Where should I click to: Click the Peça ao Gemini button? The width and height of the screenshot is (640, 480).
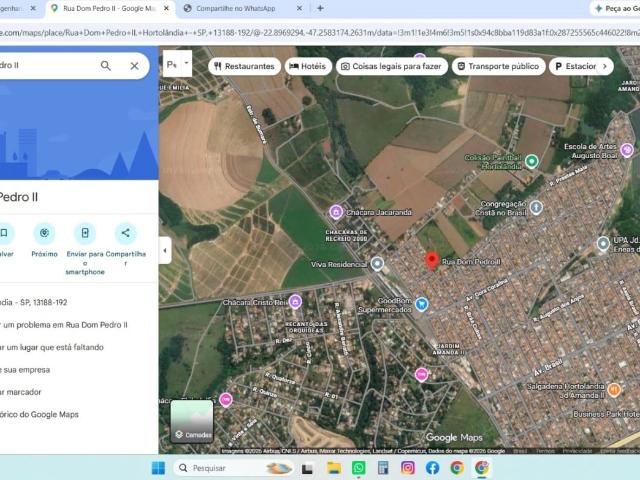[616, 9]
